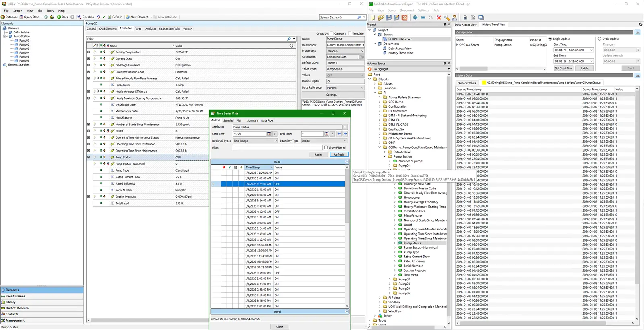Image resolution: width=644 pixels, height=330 pixels.
Task: Click the blue left arrow time shift icon
Action: pos(339,134)
